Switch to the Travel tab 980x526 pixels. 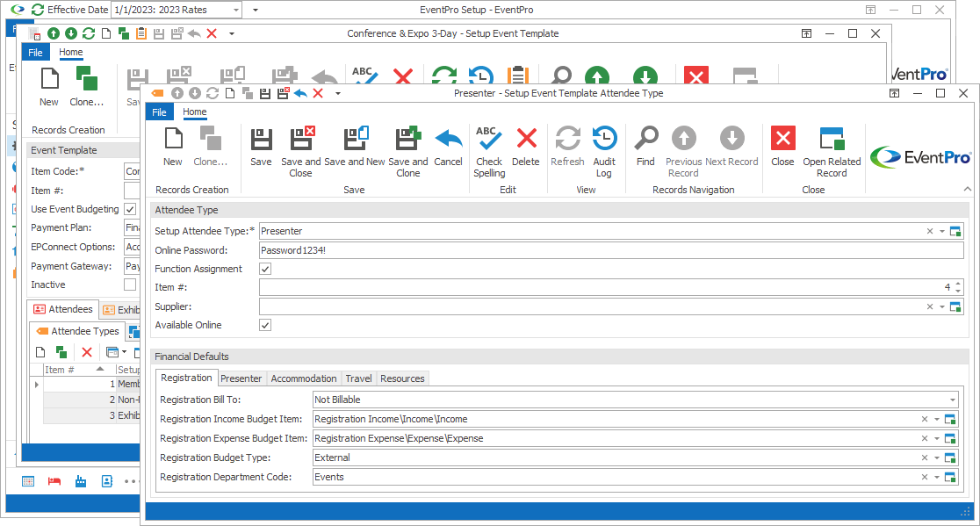(x=359, y=378)
